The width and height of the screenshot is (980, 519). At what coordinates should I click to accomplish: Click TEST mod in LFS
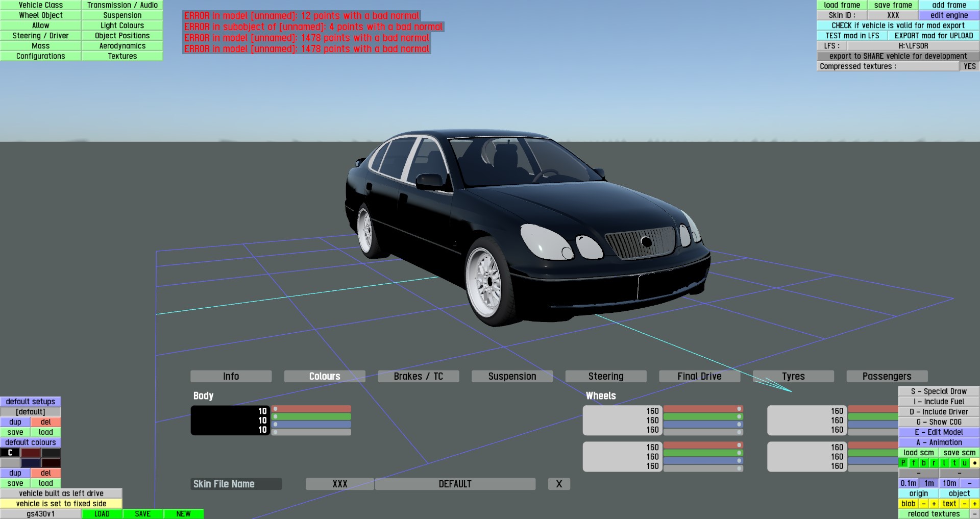[852, 36]
